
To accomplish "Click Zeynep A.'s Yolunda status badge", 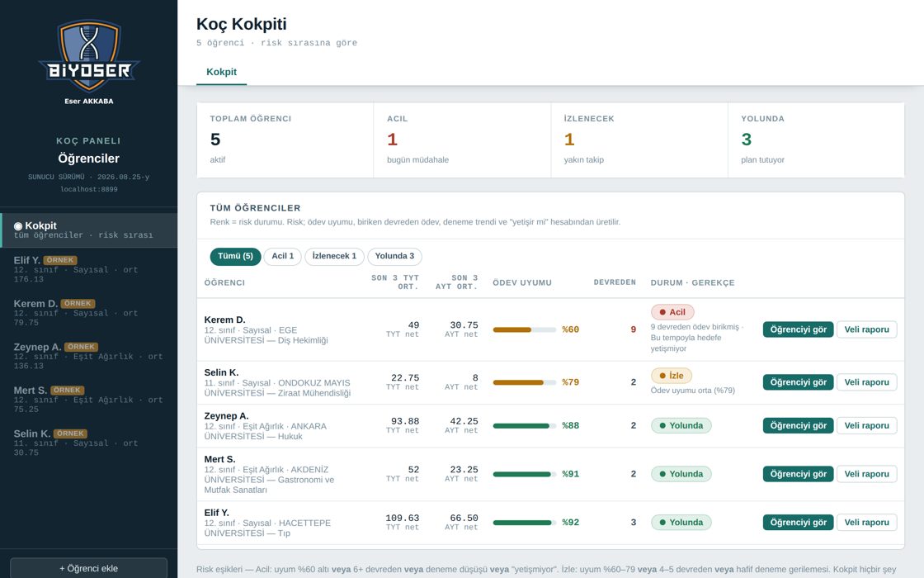I will point(681,425).
